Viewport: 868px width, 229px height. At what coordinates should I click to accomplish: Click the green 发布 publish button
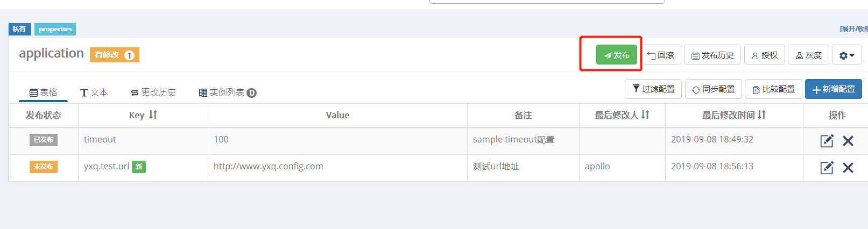tap(617, 55)
